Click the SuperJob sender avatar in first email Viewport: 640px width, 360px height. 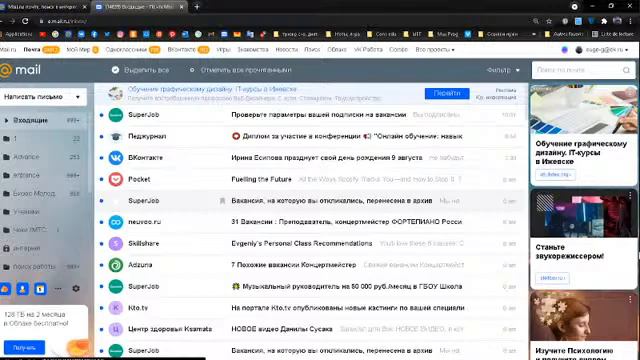pyautogui.click(x=116, y=115)
